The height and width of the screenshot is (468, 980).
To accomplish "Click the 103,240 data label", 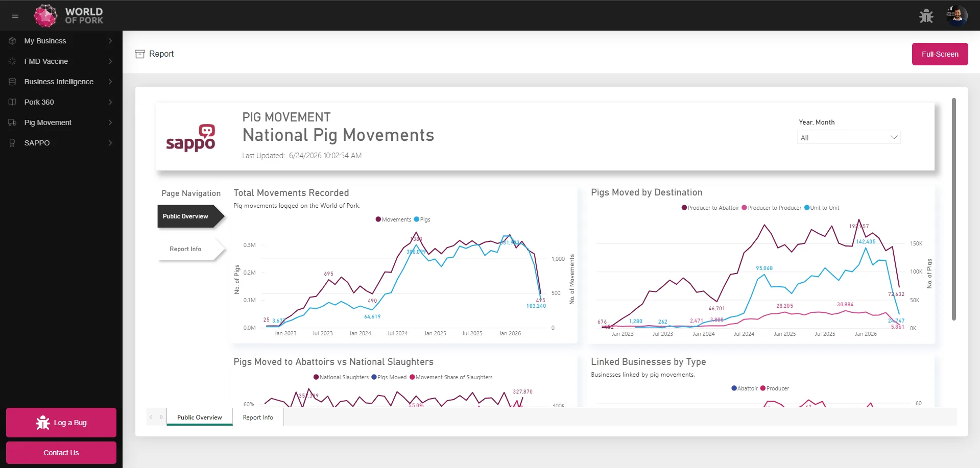I will click(x=536, y=306).
